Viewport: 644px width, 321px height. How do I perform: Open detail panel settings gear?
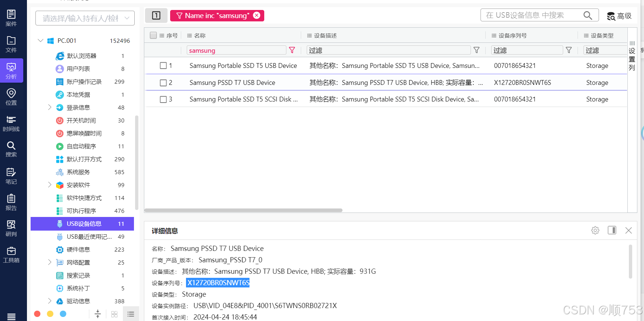click(595, 230)
